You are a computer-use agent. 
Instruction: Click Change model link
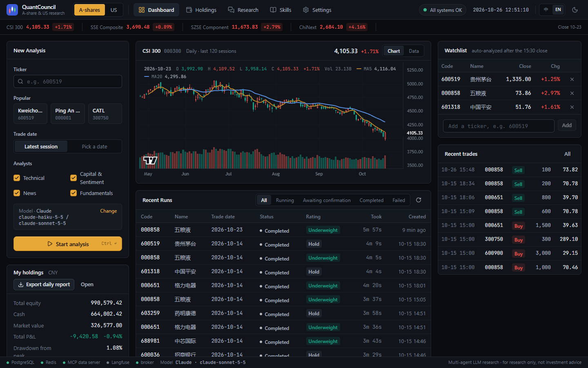pyautogui.click(x=109, y=211)
